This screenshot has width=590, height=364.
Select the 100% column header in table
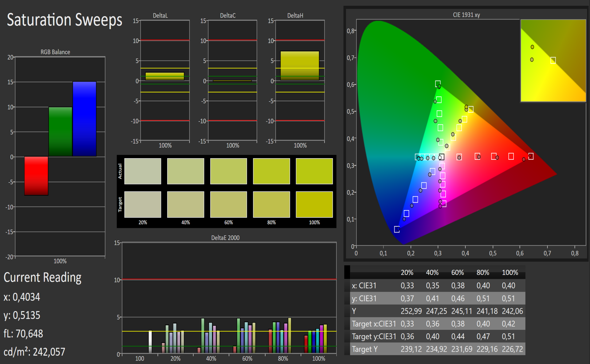[x=510, y=272]
